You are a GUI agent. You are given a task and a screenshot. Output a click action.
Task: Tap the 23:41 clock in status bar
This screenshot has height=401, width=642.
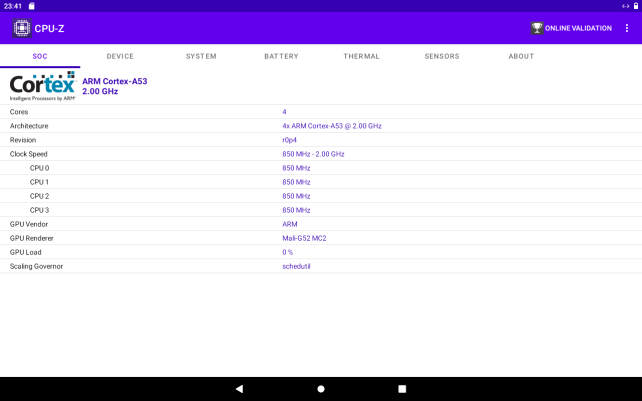point(13,6)
